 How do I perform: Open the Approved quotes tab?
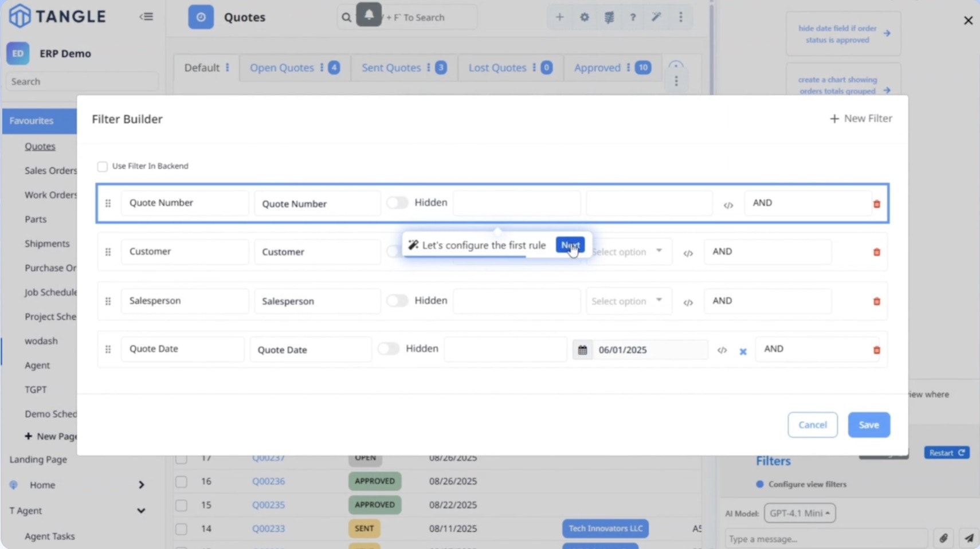[x=598, y=67]
